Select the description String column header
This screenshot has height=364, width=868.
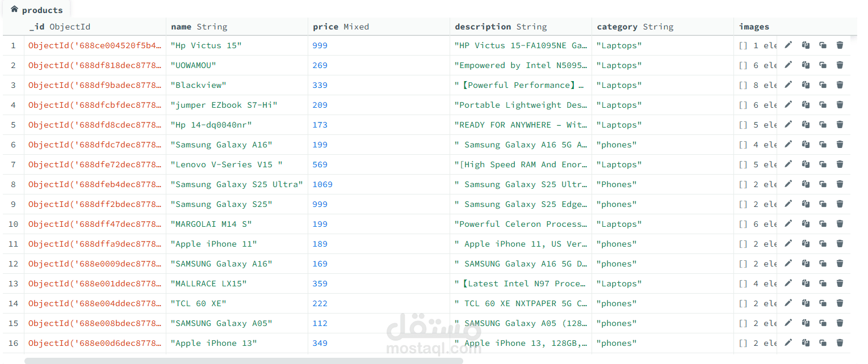click(521, 27)
